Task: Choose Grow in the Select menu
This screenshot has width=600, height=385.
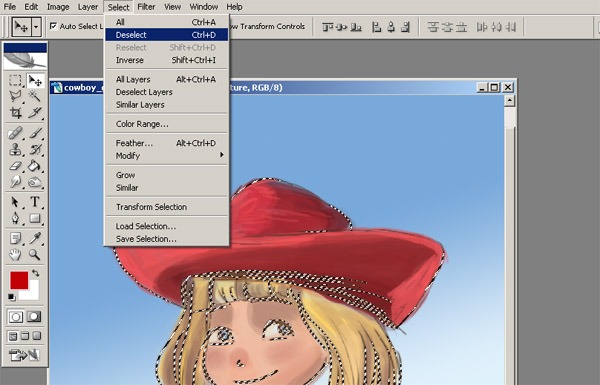Action: pos(167,175)
